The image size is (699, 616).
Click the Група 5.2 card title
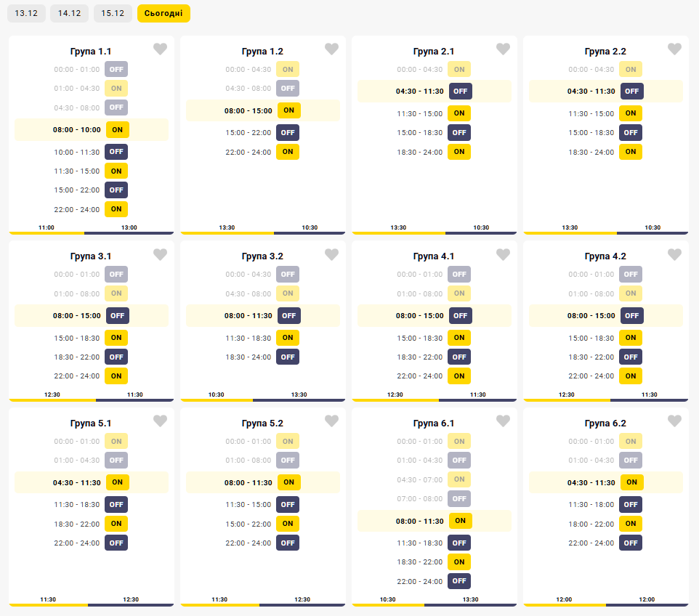pos(262,423)
